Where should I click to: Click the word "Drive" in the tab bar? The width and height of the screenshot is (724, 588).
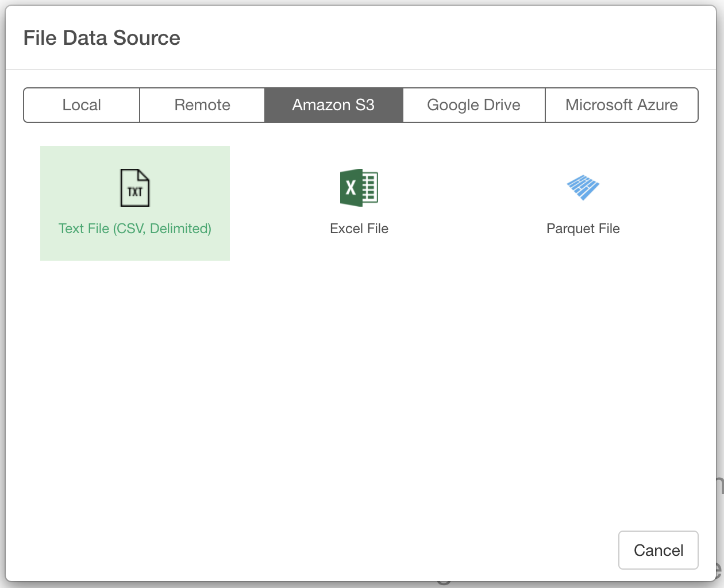502,105
